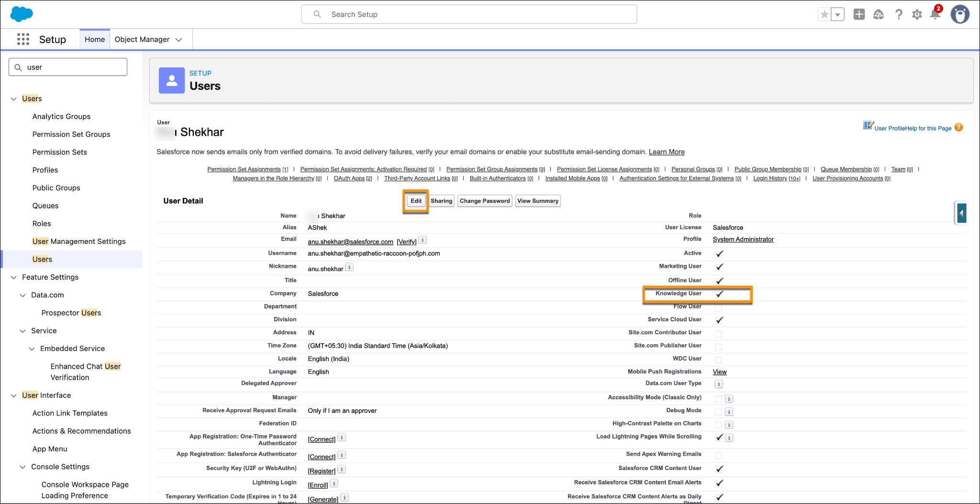Image resolution: width=980 pixels, height=504 pixels.
Task: Click the Active checkbox
Action: [x=719, y=253]
